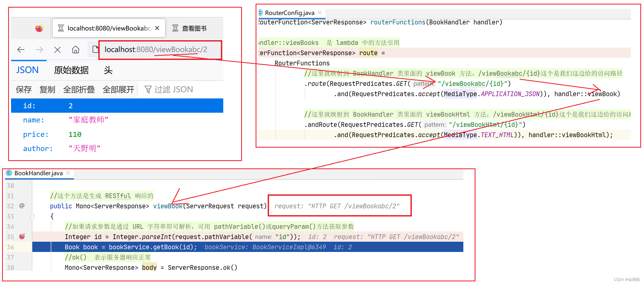Click line number 36 in the gutter
The width and height of the screenshot is (644, 284).
[x=11, y=247]
